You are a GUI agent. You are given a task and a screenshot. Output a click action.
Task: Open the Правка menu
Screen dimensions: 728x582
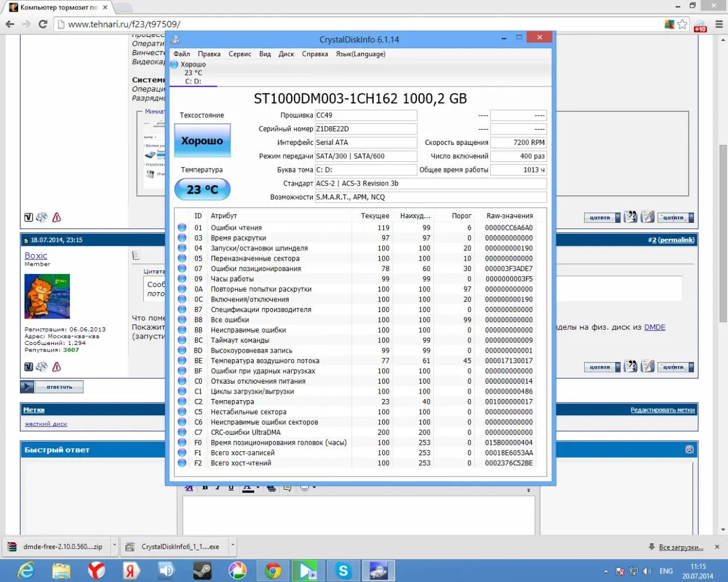(x=209, y=54)
